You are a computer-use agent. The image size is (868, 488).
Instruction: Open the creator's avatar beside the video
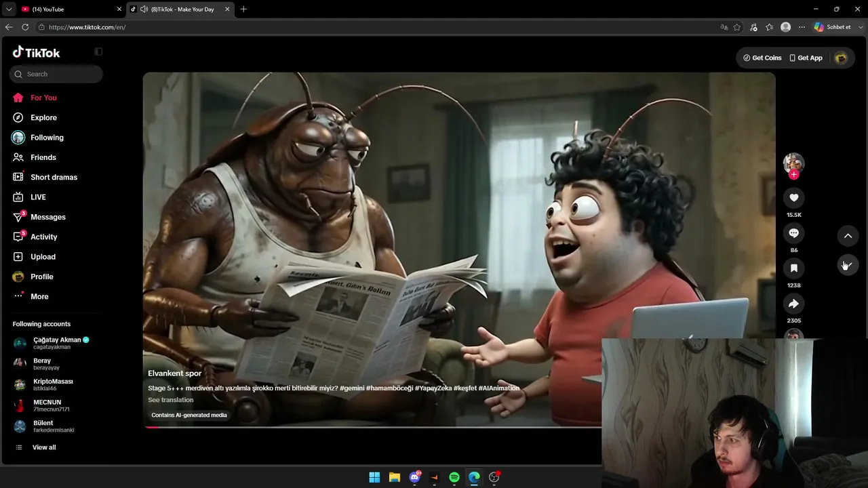click(793, 163)
